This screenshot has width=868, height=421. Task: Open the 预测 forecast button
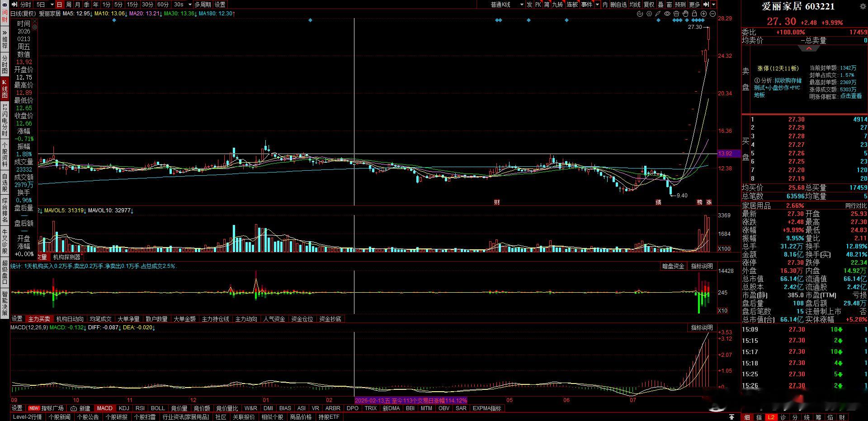[680, 5]
